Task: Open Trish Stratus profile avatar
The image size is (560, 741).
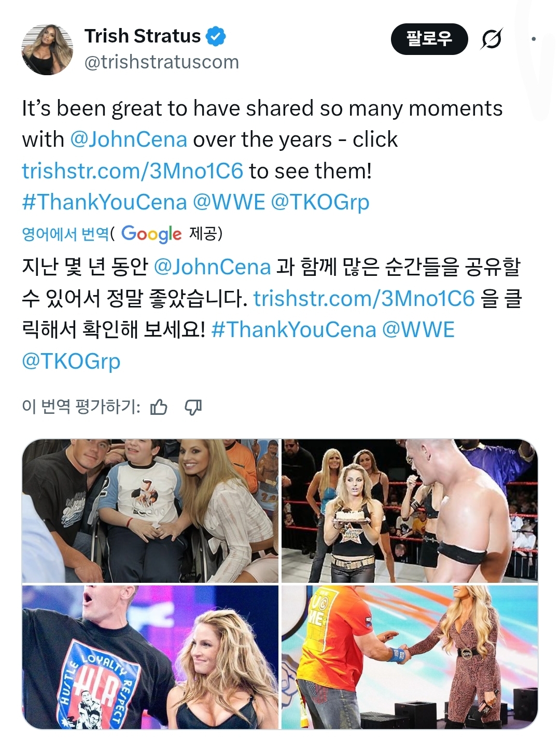Action: (x=47, y=49)
